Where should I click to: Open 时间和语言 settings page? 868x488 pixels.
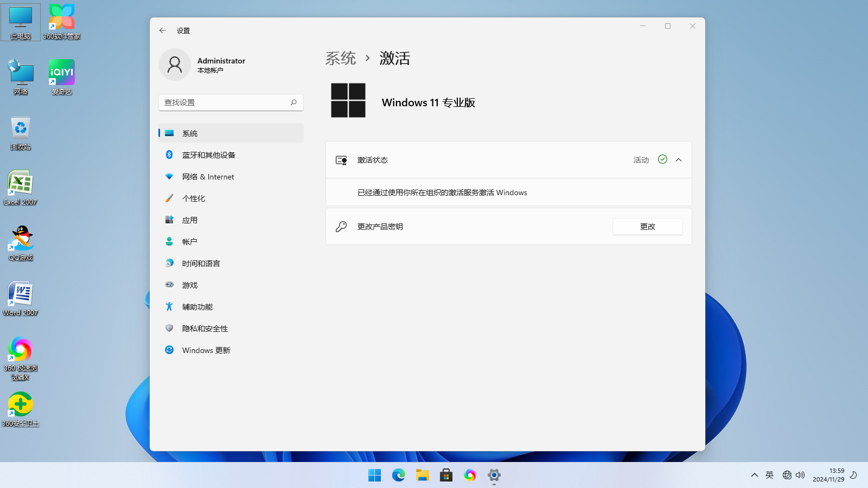pyautogui.click(x=231, y=263)
